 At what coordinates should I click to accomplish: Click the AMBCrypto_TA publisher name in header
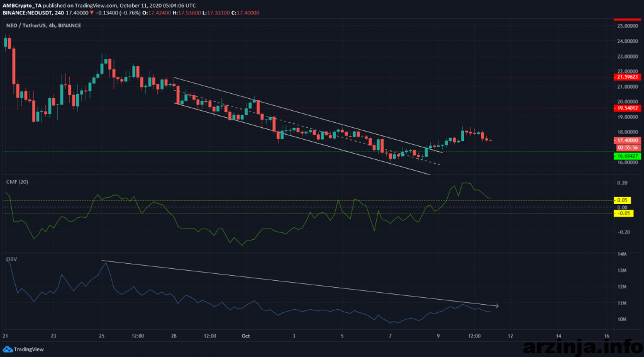click(25, 4)
